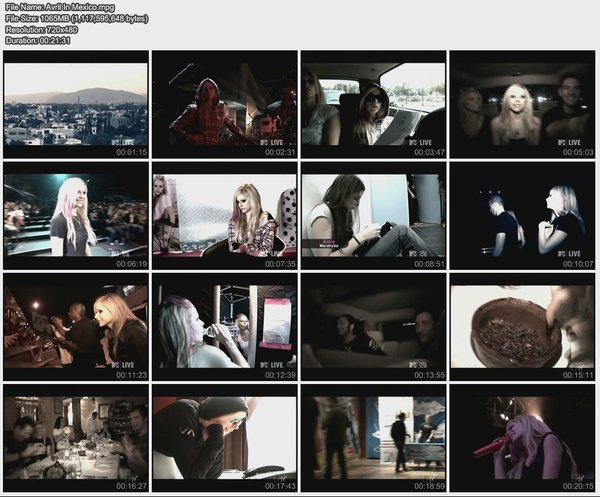The width and height of the screenshot is (600, 497).
Task: Select the concert crowd thumbnail at 00:06:19
Action: (76, 215)
